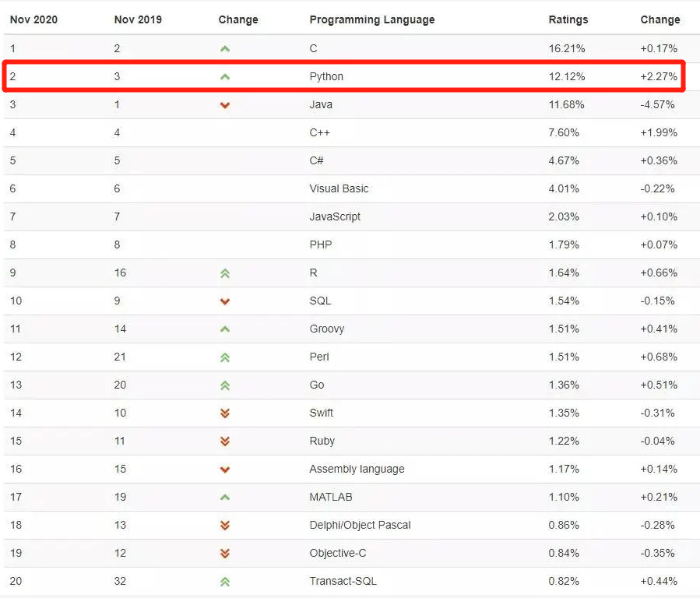Click the Assembly language entry
This screenshot has height=598, width=700.
357,470
